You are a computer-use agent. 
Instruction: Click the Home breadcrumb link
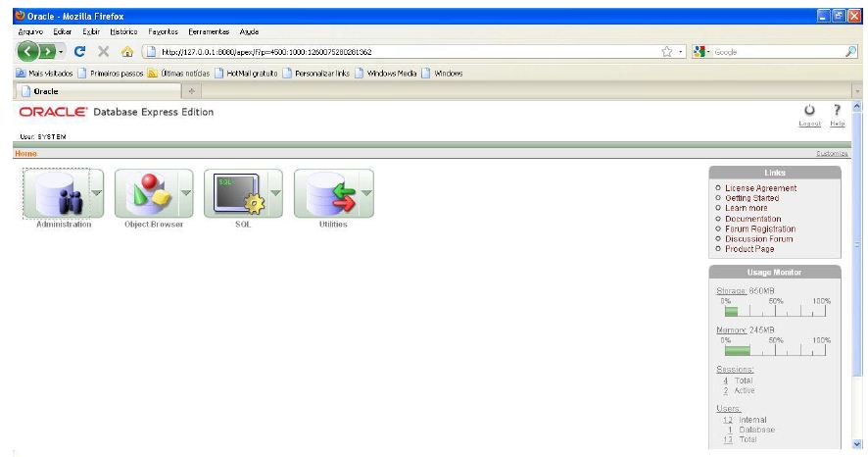[x=25, y=153]
